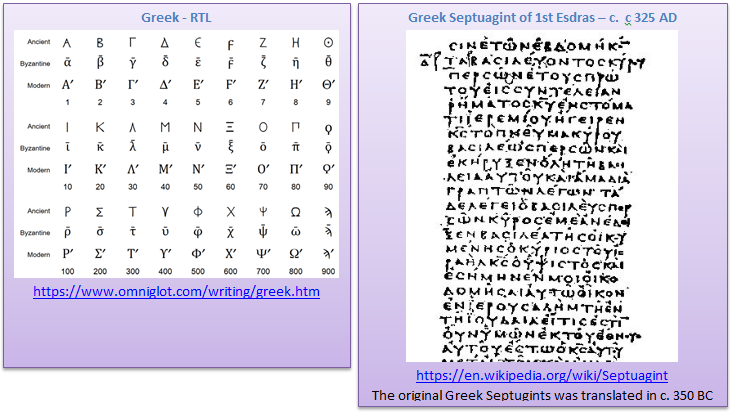Click the value 40 in the chart
This screenshot has height=412, width=731.
(x=165, y=187)
